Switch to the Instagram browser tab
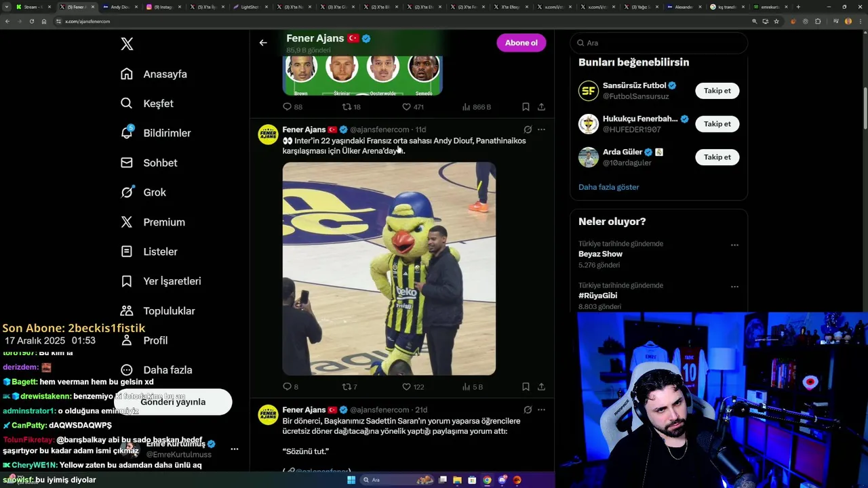Screen dimensions: 868x488 163,7
